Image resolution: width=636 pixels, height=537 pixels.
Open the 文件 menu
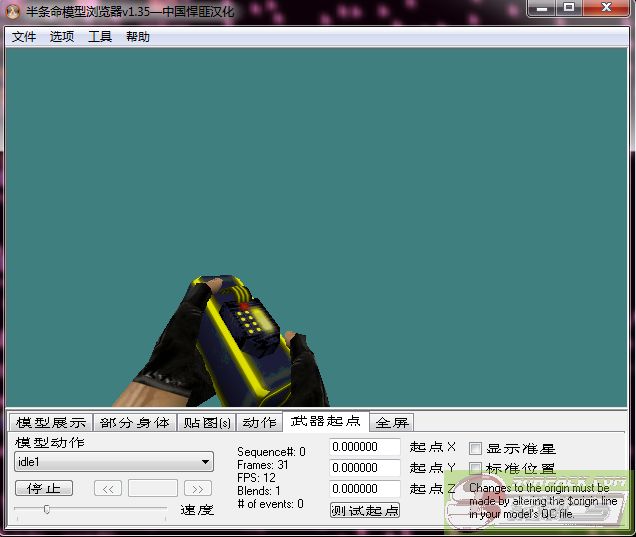24,37
